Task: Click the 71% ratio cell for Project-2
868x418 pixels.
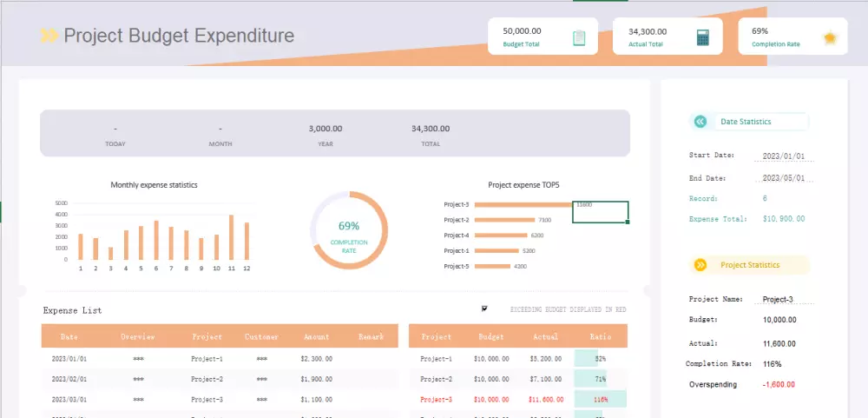Action: [601, 379]
